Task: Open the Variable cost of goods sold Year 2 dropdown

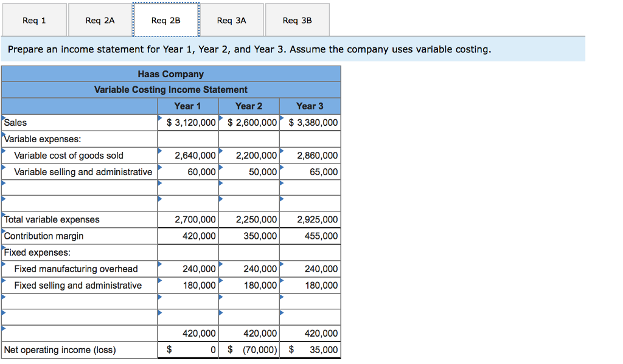Action: coord(221,151)
